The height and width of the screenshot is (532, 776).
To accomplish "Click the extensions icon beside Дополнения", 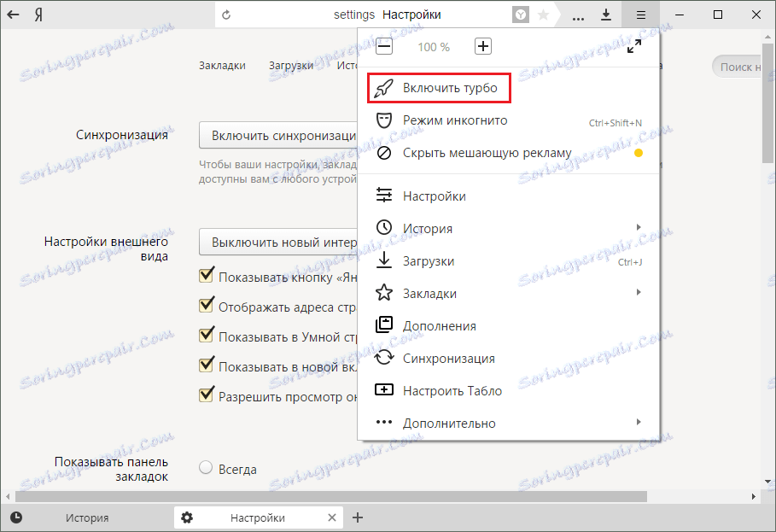I will pyautogui.click(x=384, y=324).
